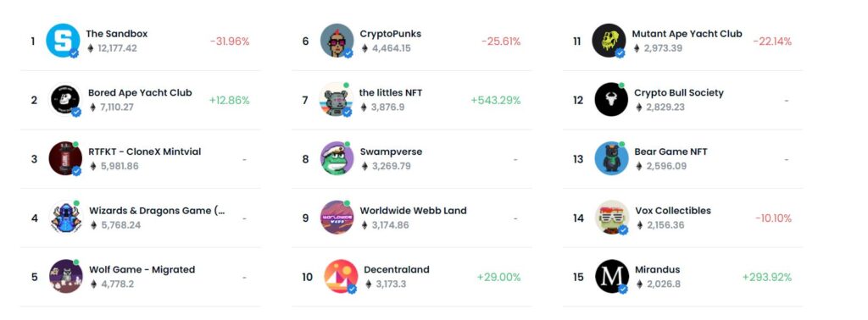Click the Vox Collectibles collection name
Image resolution: width=868 pixels, height=320 pixels.
click(x=672, y=211)
